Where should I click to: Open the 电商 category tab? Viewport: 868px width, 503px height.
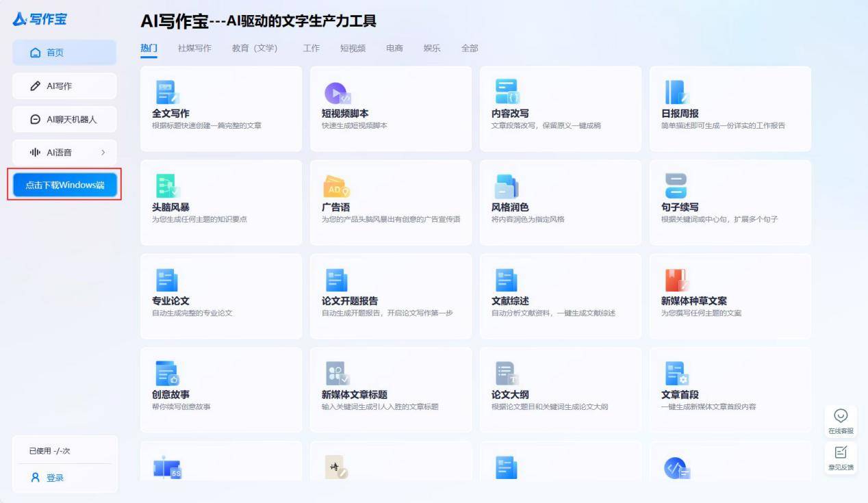click(x=394, y=48)
